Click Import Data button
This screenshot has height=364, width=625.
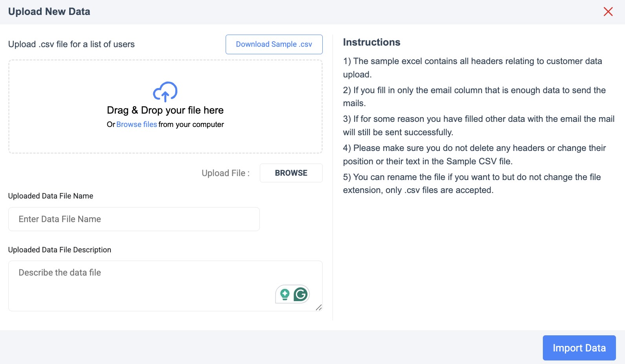(579, 348)
